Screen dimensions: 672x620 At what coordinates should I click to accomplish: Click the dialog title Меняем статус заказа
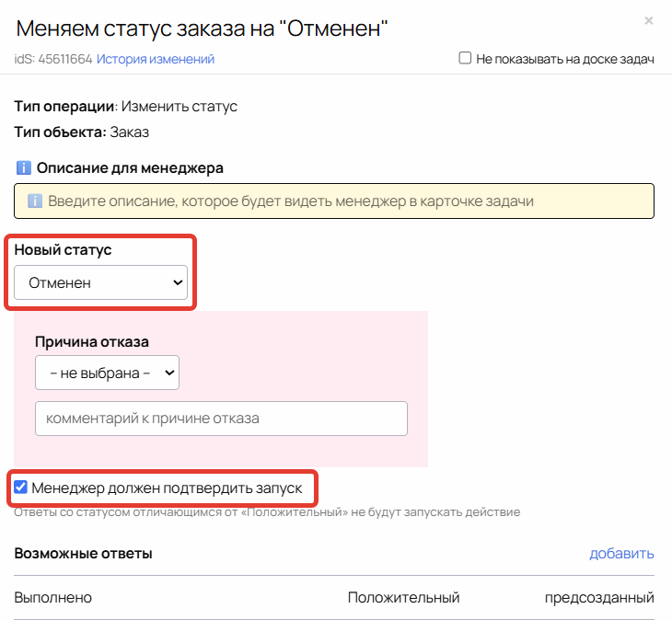click(x=202, y=29)
